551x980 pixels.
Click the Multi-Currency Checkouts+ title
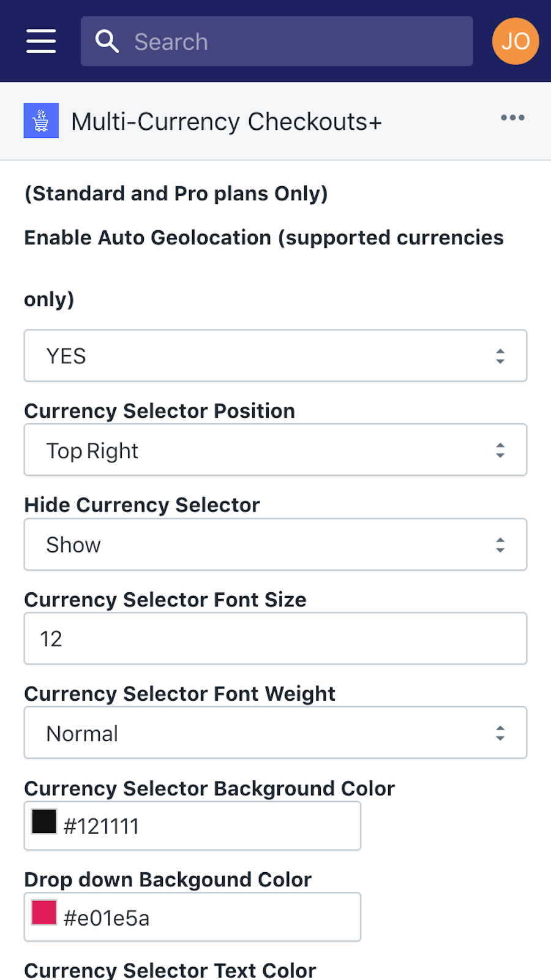pyautogui.click(x=227, y=121)
